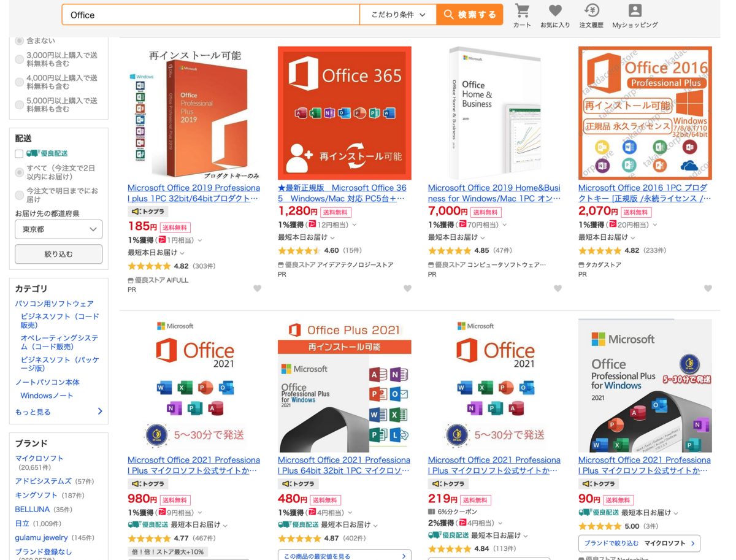Open favorites heart icon in header

pyautogui.click(x=555, y=11)
